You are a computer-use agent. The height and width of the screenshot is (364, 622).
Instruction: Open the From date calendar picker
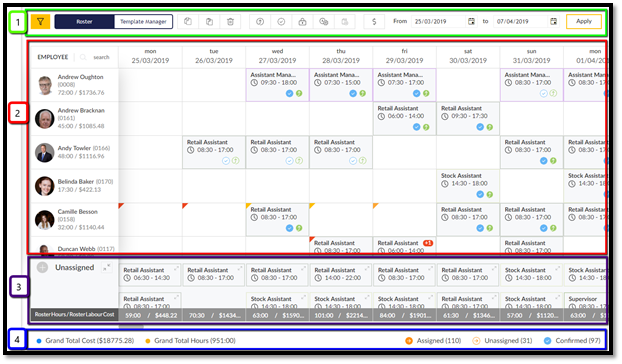471,21
